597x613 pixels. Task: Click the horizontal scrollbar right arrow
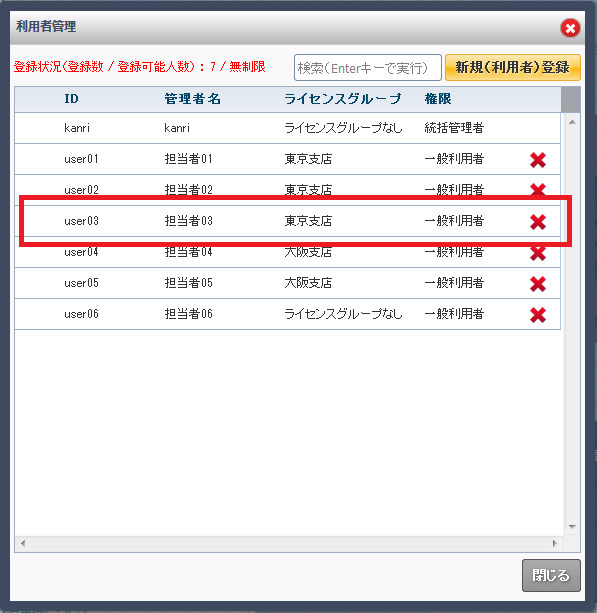554,543
